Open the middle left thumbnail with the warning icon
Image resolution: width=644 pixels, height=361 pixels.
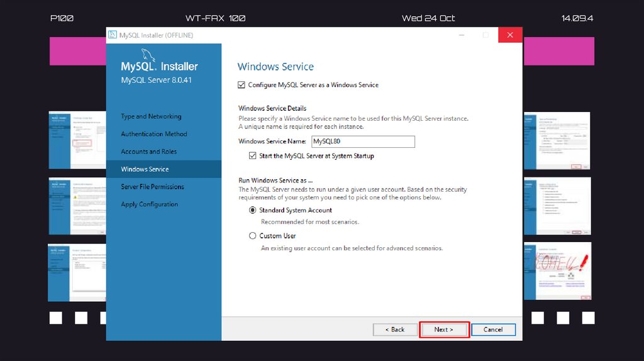(77, 206)
